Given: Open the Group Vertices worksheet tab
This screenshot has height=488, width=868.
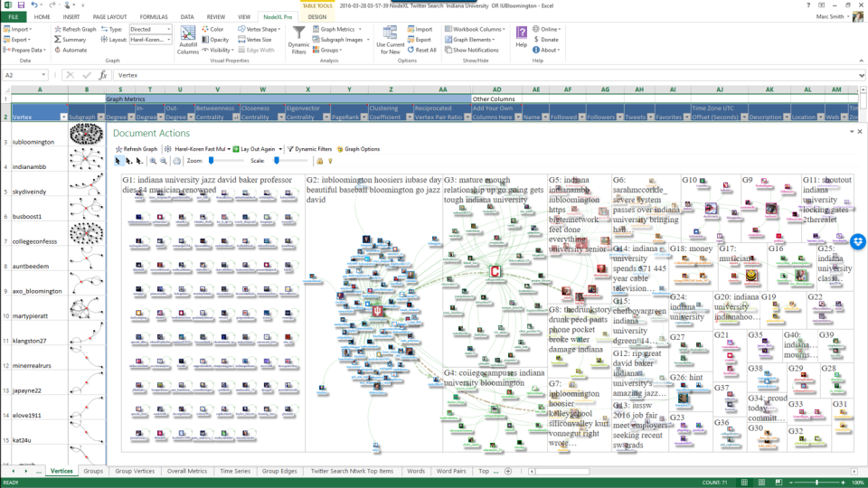Looking at the screenshot, I should tap(135, 472).
